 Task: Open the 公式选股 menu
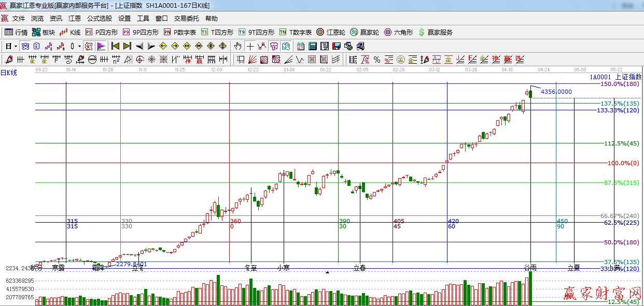99,18
